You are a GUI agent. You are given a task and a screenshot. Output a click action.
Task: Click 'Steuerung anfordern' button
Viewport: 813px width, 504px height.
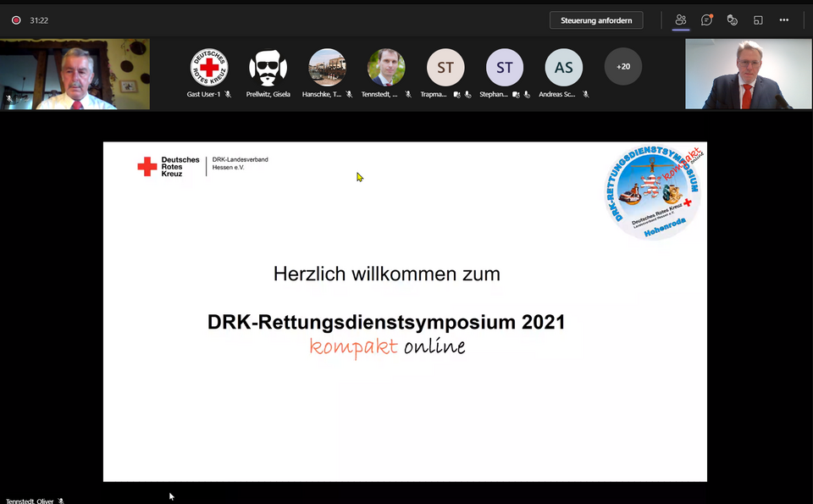pos(596,20)
